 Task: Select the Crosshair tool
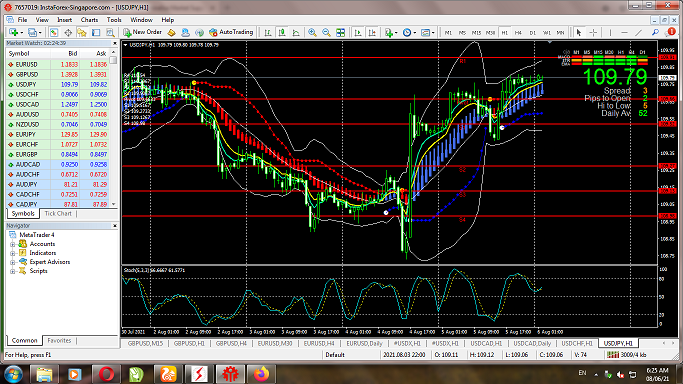[x=593, y=32]
